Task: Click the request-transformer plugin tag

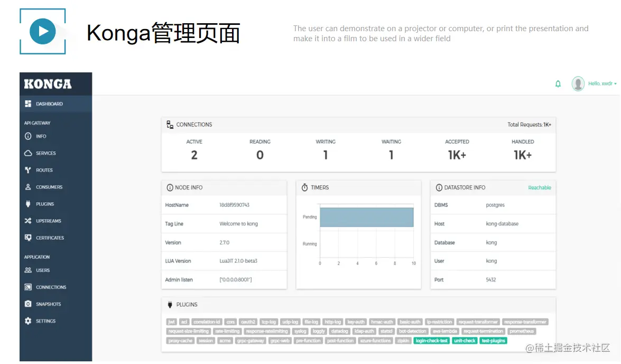Action: pos(478,322)
